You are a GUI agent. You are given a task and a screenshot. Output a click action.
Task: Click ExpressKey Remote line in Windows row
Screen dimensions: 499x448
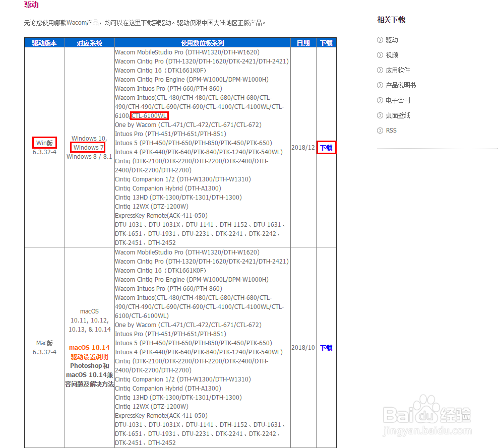161,216
